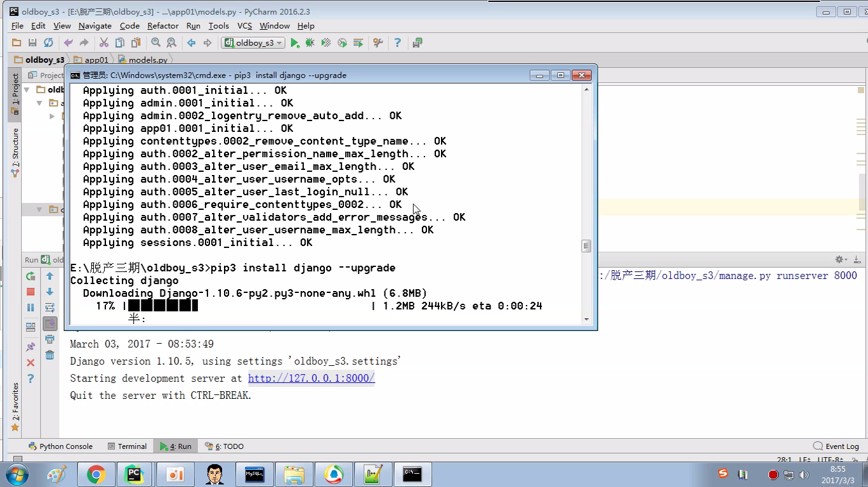868x487 pixels.
Task: Click the cmd window scrollbar down arrow
Action: 586,320
